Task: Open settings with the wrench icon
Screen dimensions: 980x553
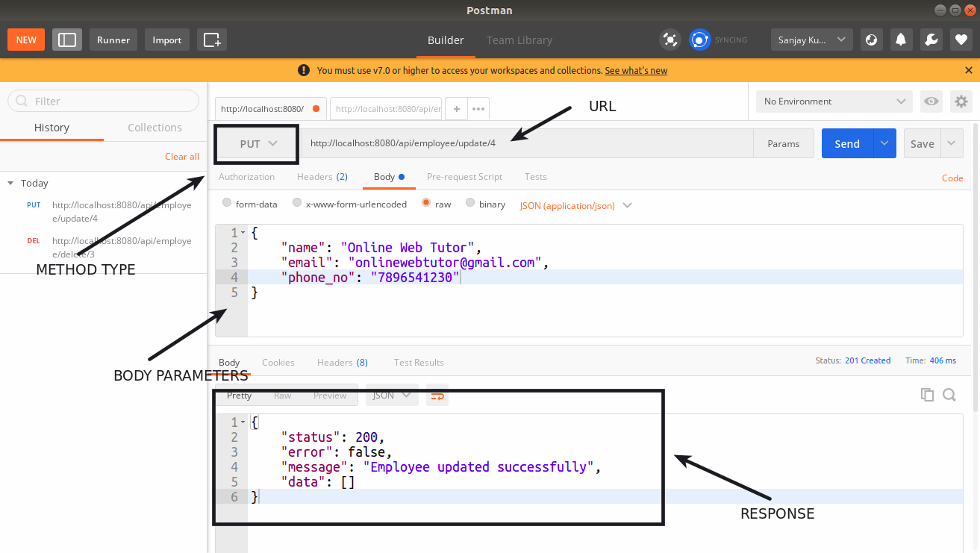Action: coord(931,39)
